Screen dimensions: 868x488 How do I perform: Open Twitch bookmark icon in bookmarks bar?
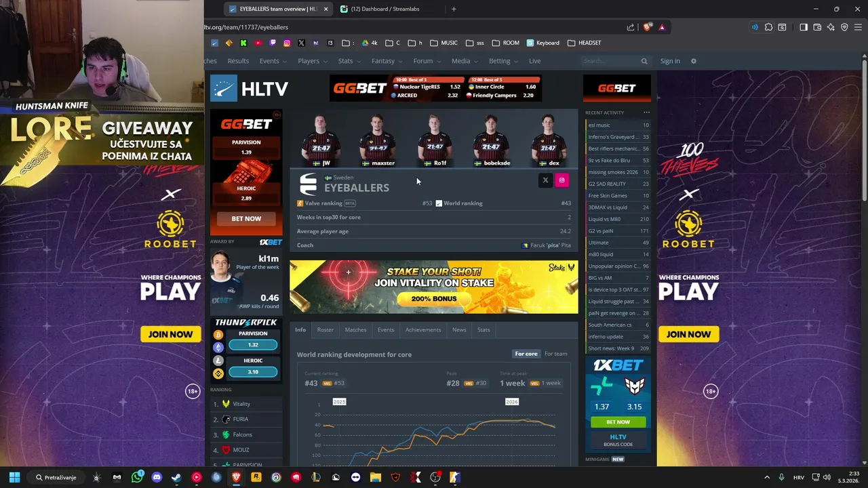pos(273,43)
